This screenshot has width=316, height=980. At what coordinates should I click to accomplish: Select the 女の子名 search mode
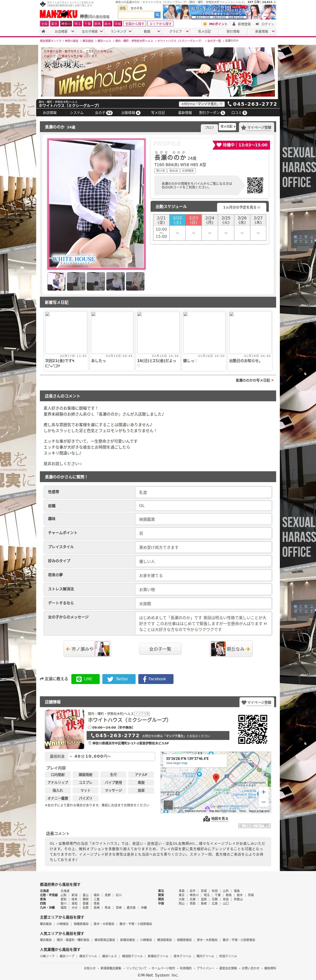click(137, 8)
